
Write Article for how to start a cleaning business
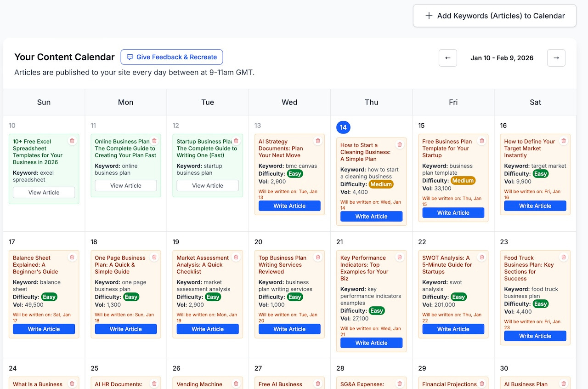tap(371, 217)
